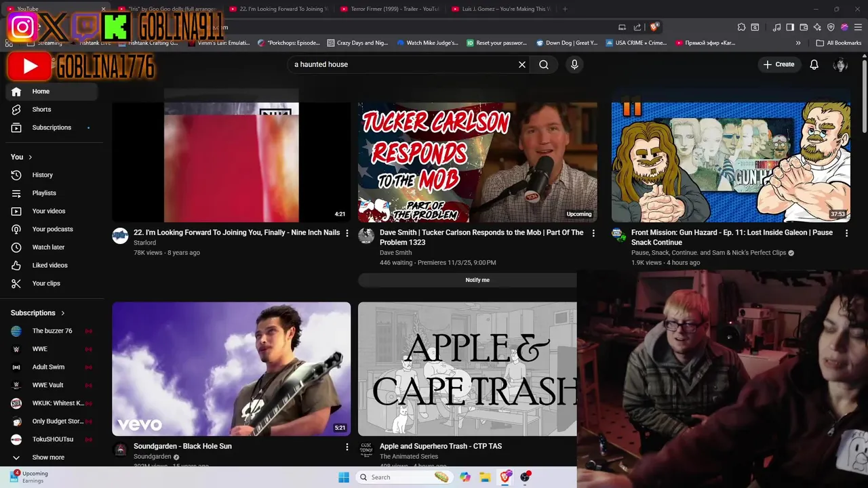Start voice search with microphone

click(x=574, y=64)
